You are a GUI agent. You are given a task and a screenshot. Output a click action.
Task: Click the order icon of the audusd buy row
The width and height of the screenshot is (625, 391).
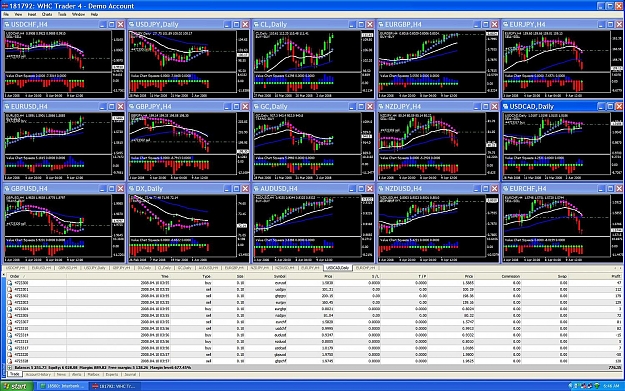[x=10, y=335]
